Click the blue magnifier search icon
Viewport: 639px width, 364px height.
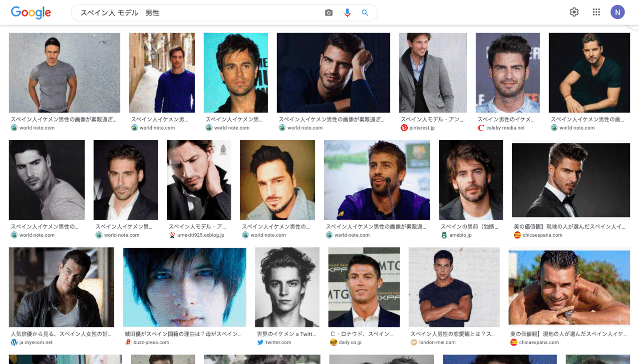click(x=365, y=13)
